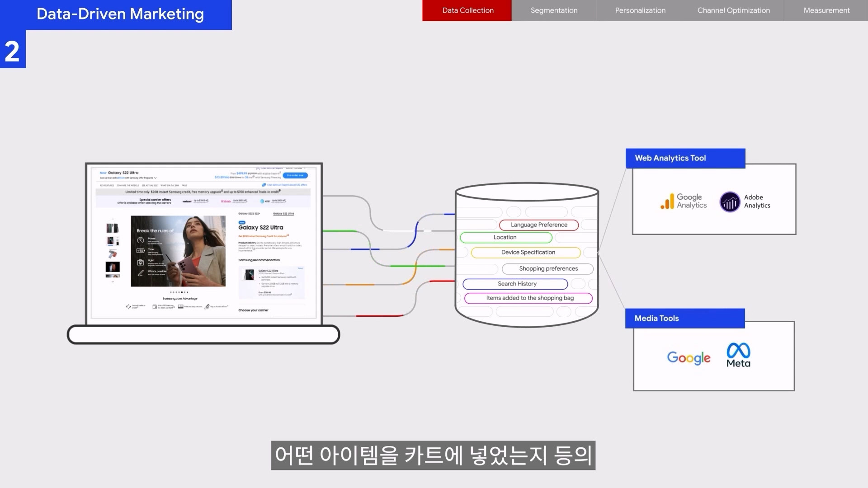Go to the Channel Optimization tab
The image size is (868, 488).
tap(733, 10)
